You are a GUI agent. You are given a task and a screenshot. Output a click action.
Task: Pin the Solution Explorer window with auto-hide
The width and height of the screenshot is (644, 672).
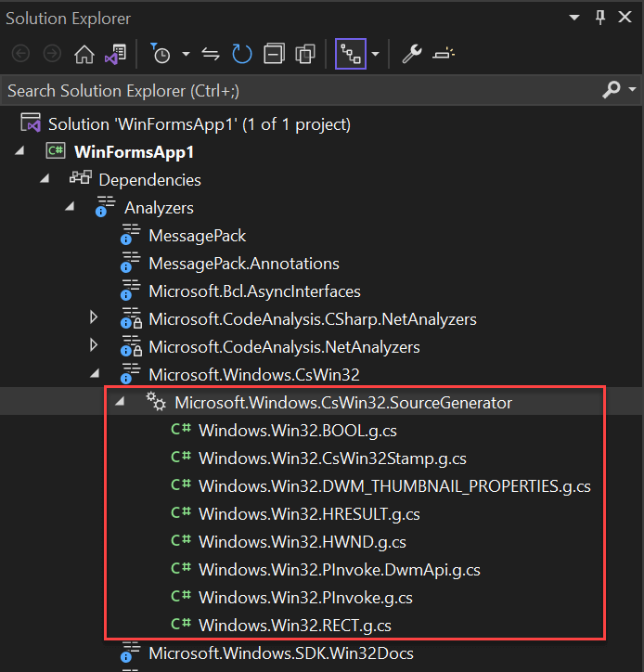coord(600,18)
